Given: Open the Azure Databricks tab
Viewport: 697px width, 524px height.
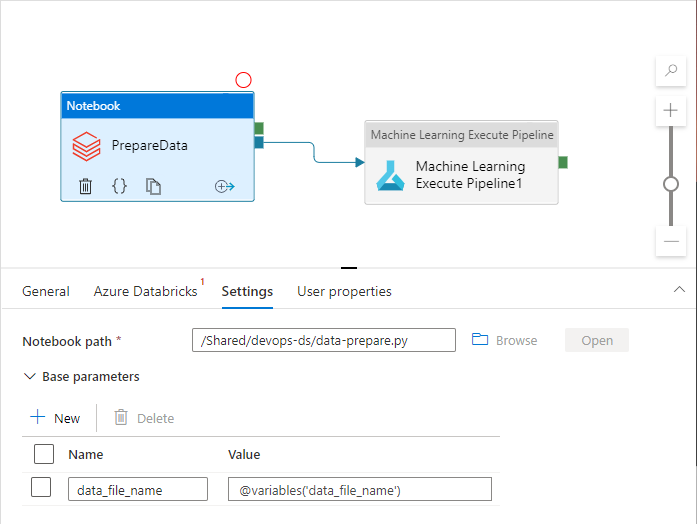Looking at the screenshot, I should click(x=145, y=292).
